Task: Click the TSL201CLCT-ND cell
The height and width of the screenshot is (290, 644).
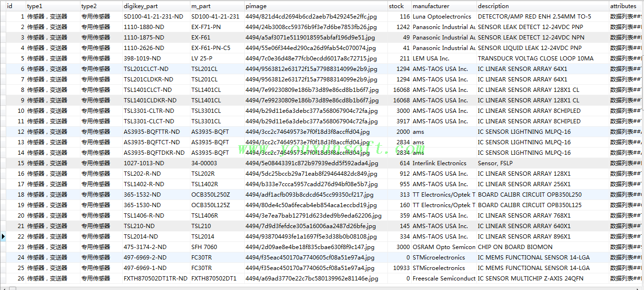Action: click(x=156, y=69)
